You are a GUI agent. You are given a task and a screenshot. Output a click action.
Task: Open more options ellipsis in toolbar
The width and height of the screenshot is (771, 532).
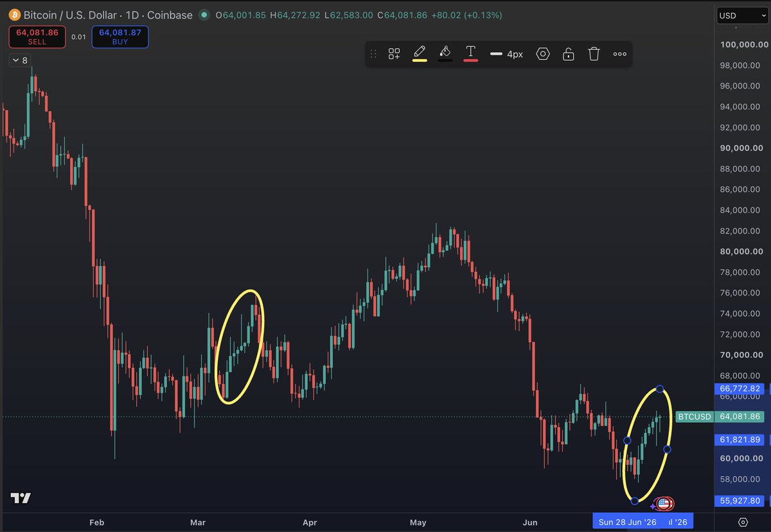click(x=619, y=54)
